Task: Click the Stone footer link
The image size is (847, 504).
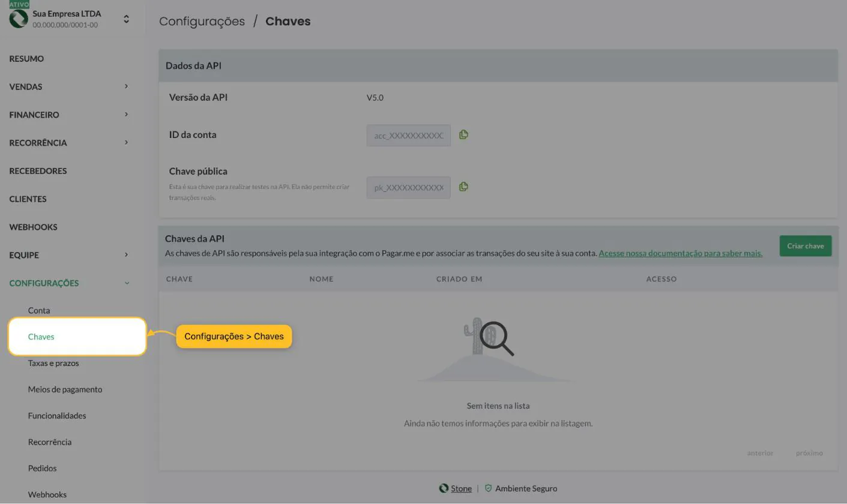Action: click(461, 488)
